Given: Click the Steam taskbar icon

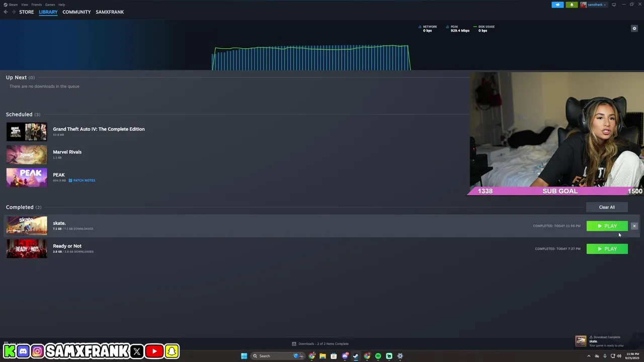Looking at the screenshot, I should (356, 356).
